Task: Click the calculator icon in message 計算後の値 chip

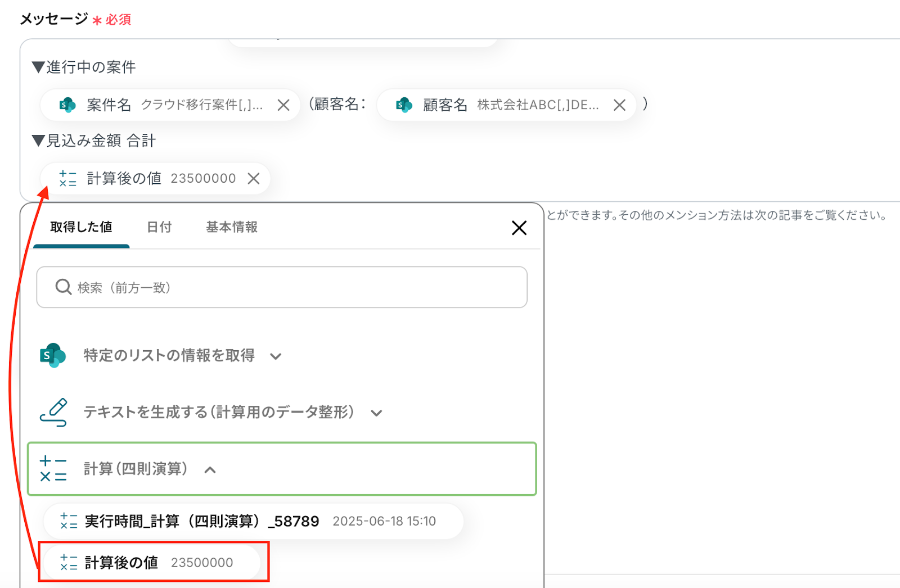Action: (68, 179)
